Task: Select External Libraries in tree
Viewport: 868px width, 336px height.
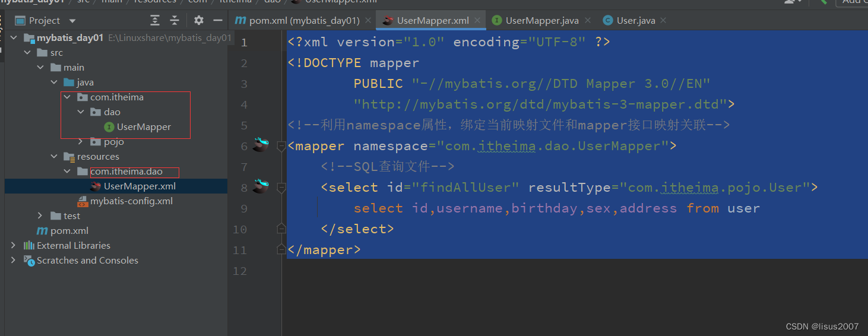Action: click(x=74, y=246)
